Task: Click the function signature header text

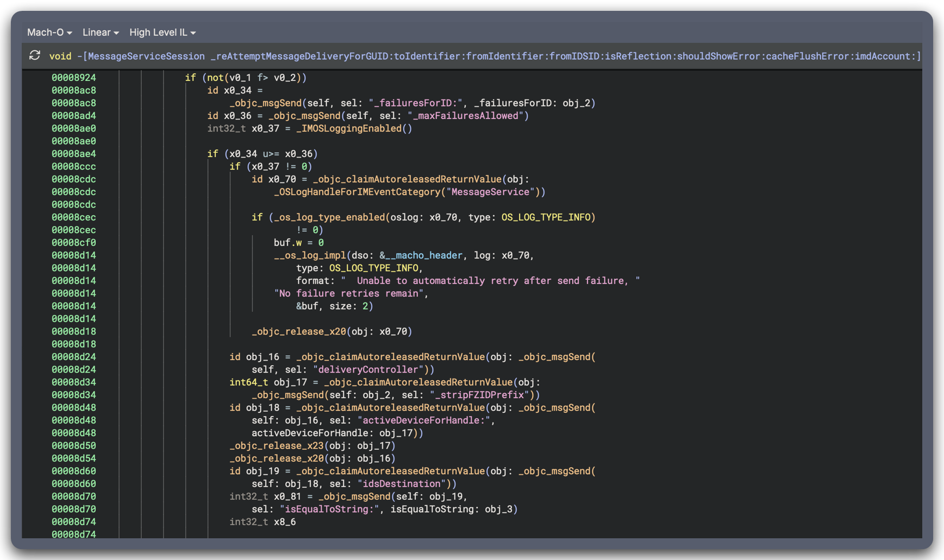Action: pos(485,56)
